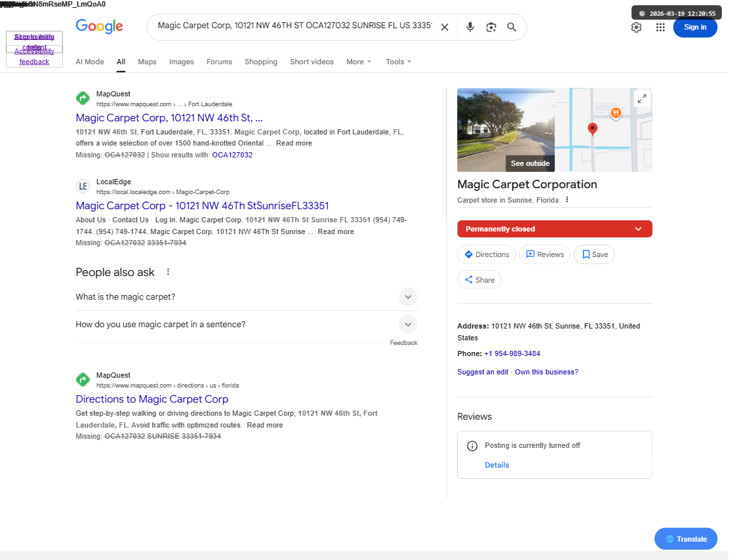Clear the search box with the X icon
737x560 pixels.
click(444, 28)
